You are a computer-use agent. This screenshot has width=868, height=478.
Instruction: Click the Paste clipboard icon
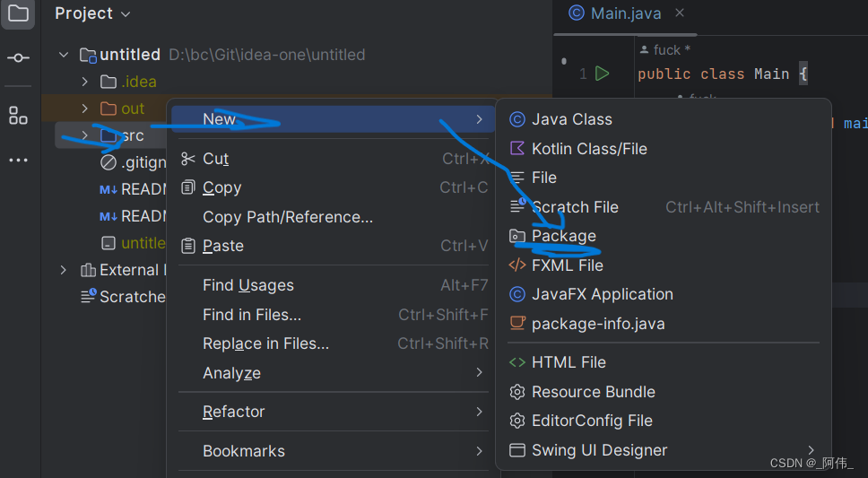click(188, 246)
